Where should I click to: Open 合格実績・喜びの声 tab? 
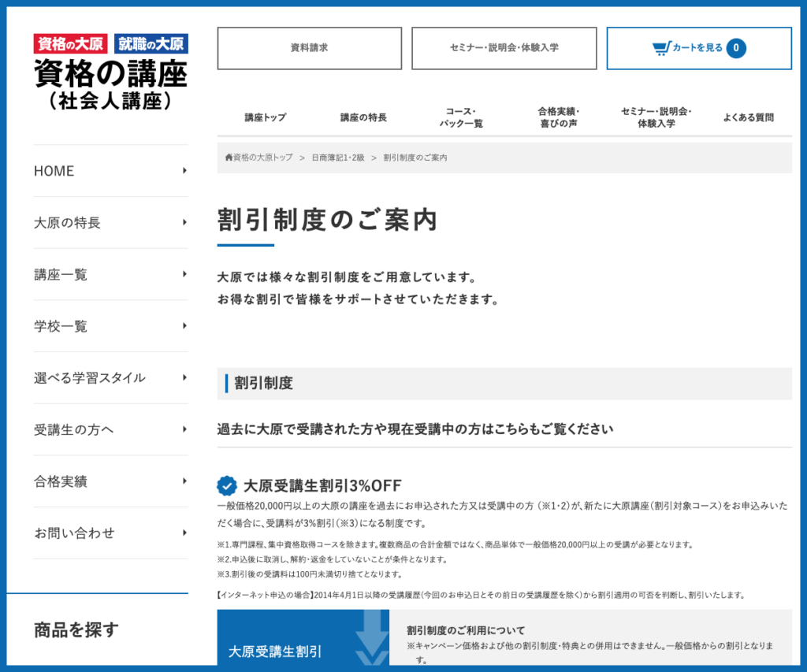tap(559, 117)
